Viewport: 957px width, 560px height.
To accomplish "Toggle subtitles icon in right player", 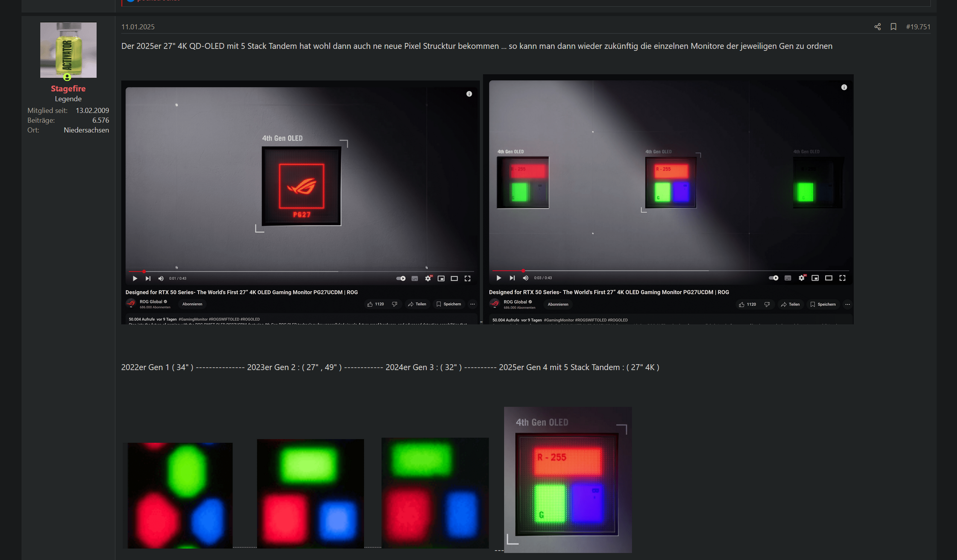I will 788,278.
